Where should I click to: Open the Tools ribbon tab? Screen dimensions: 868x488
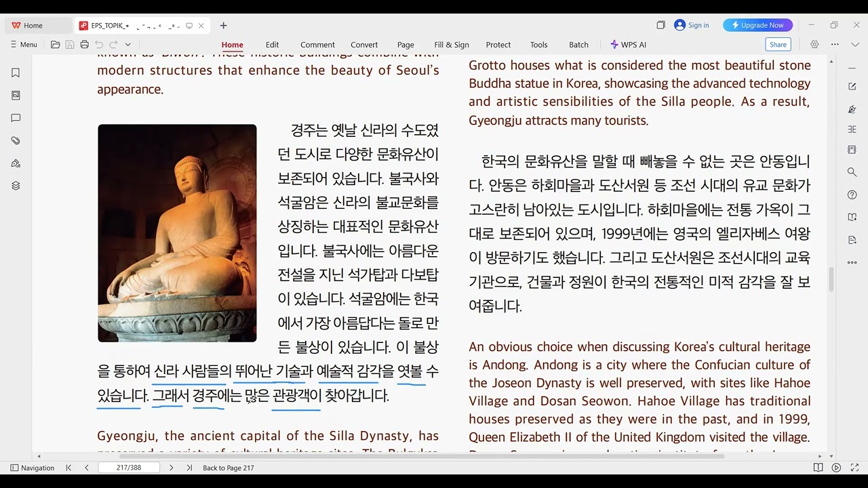[538, 45]
